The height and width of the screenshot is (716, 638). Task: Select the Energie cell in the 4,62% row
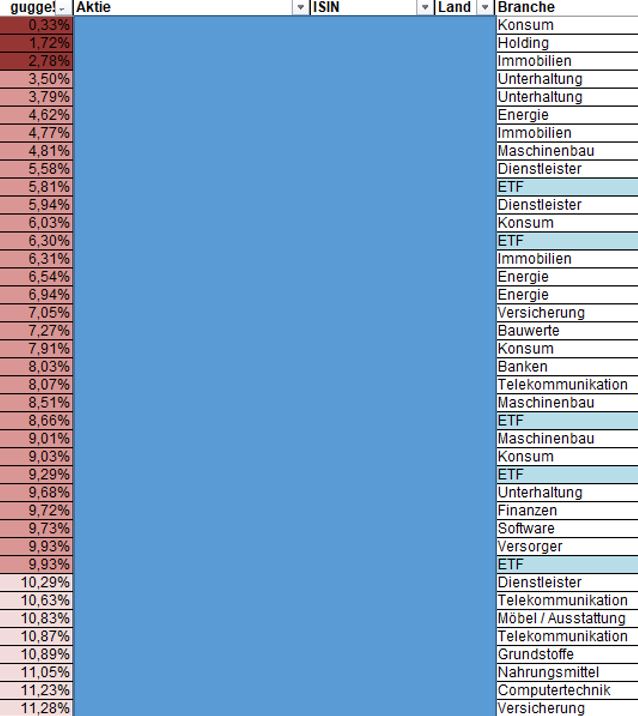point(567,115)
